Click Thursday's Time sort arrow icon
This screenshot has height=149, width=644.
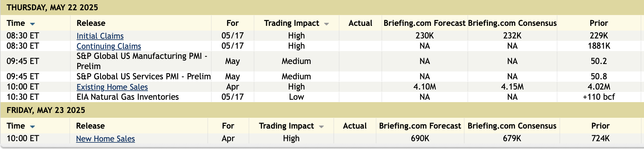(x=32, y=24)
